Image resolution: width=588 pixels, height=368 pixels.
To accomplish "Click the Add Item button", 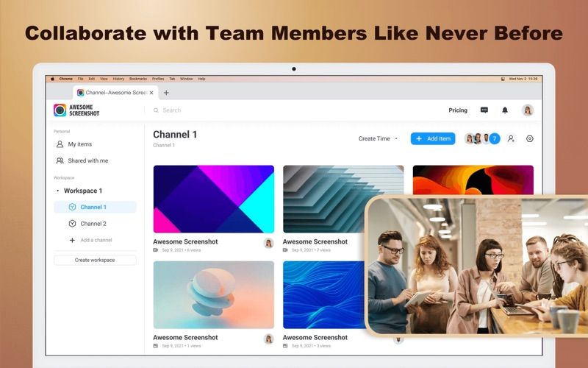I will pyautogui.click(x=433, y=138).
